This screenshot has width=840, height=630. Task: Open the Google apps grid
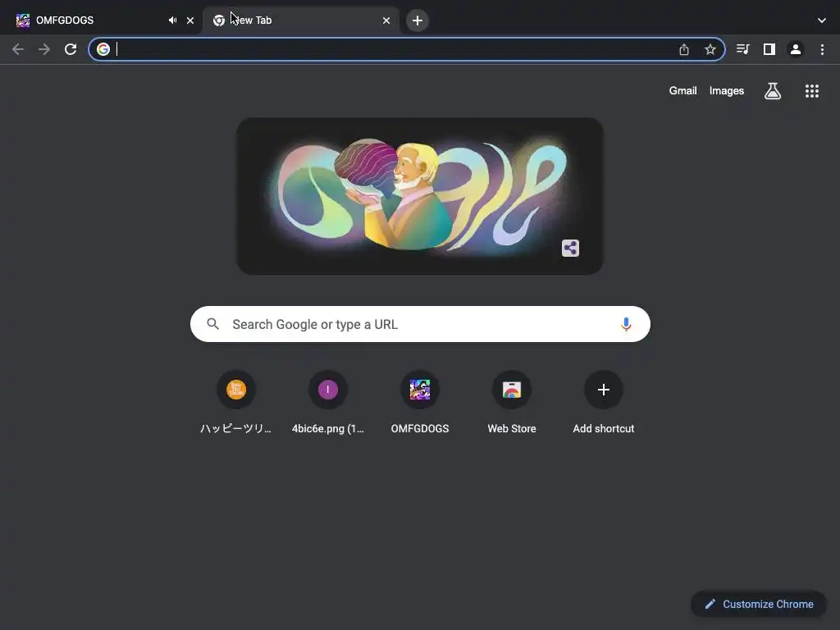click(812, 90)
